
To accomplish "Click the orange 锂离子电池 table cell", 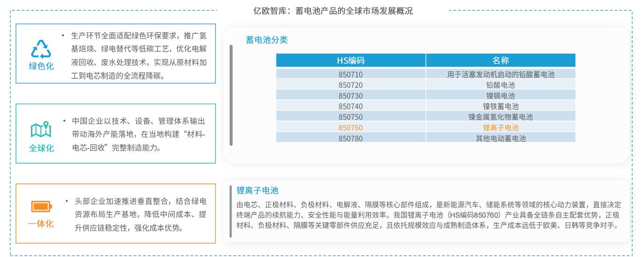I will point(500,128).
